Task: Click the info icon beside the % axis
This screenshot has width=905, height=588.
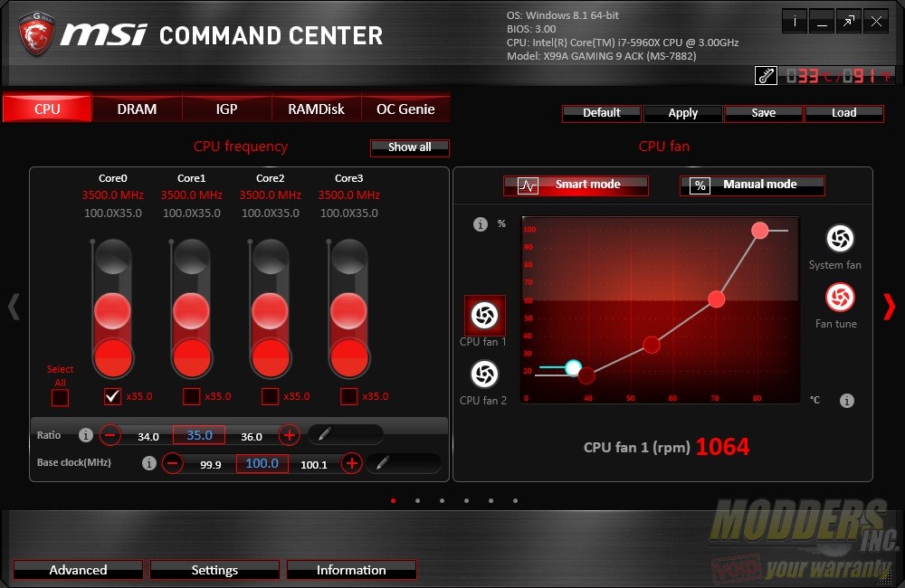Action: 481,223
